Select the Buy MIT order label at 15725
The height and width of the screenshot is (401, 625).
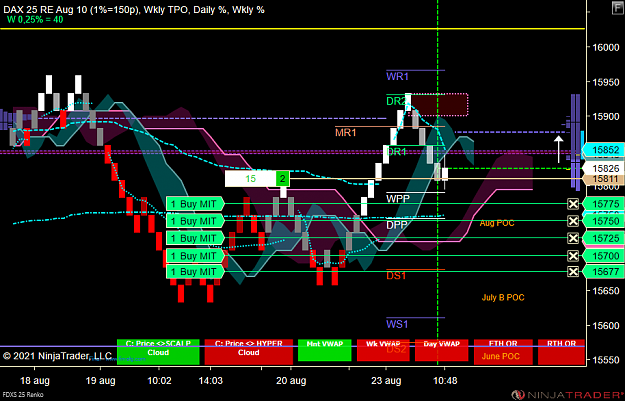[195, 238]
